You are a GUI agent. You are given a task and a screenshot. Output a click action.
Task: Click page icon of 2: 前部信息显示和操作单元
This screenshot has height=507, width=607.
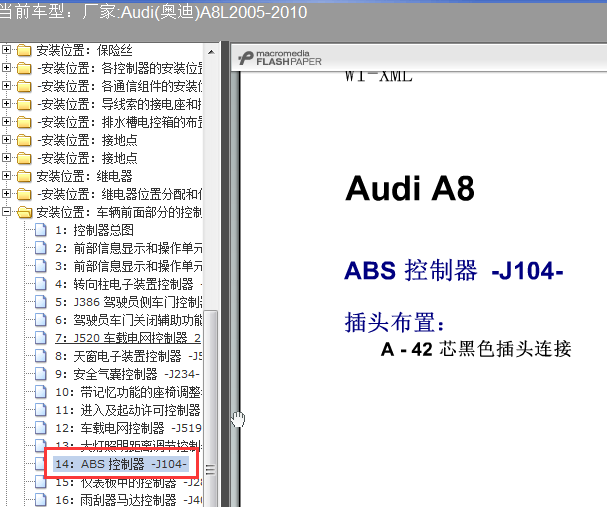[41, 248]
